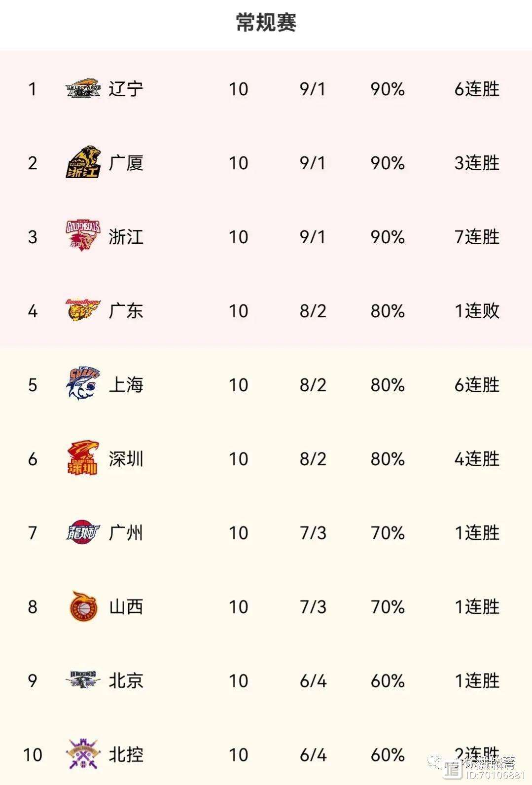Select the 常规赛 heading tab
The image size is (532, 785).
266,23
